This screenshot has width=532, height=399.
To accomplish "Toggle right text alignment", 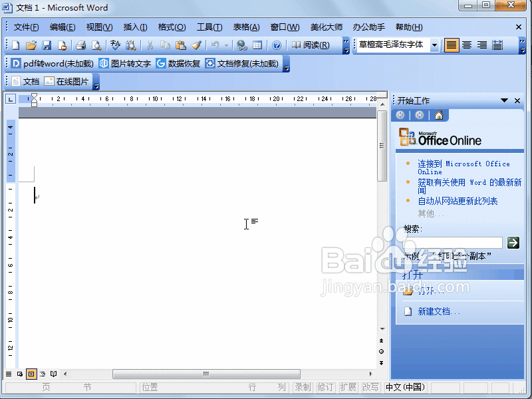I will point(482,45).
